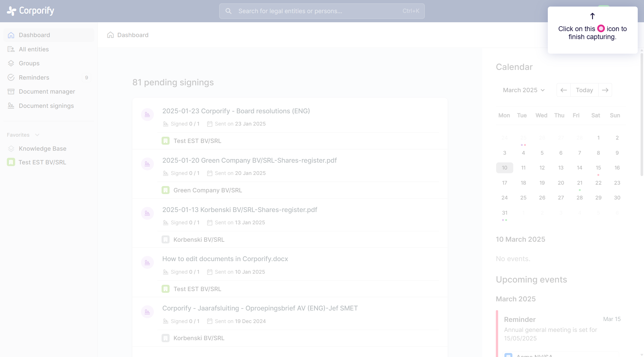Click the signature icon beside Board resolutions
The image size is (644, 357).
pyautogui.click(x=147, y=114)
